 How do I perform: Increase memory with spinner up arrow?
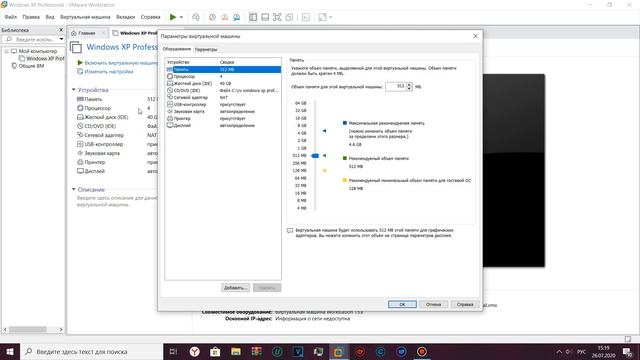pyautogui.click(x=409, y=84)
